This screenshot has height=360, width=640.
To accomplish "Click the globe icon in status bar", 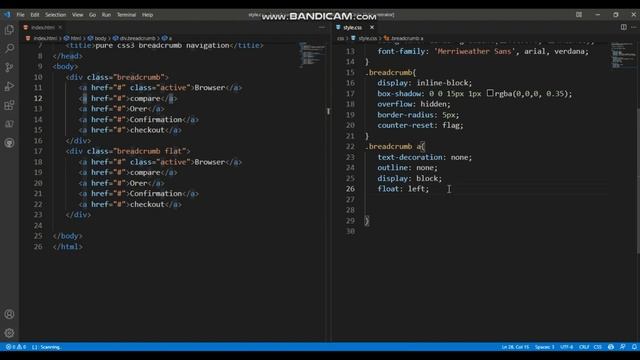I will (x=611, y=347).
